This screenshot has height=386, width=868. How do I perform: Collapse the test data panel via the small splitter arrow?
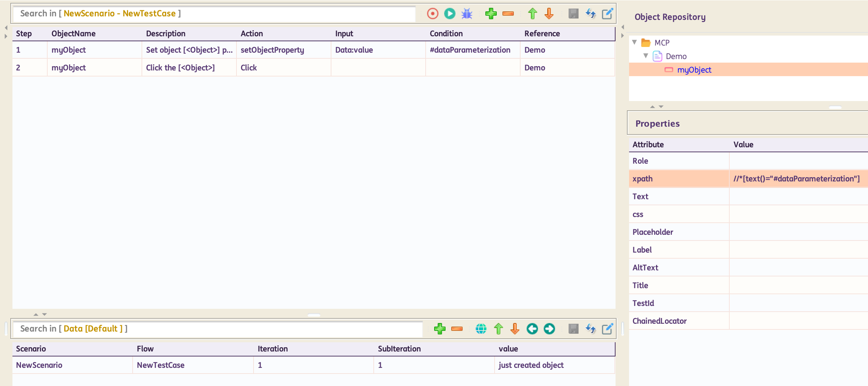[44, 314]
